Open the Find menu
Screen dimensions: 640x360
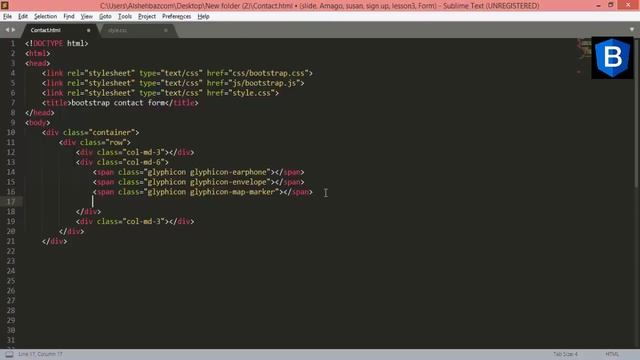point(69,16)
